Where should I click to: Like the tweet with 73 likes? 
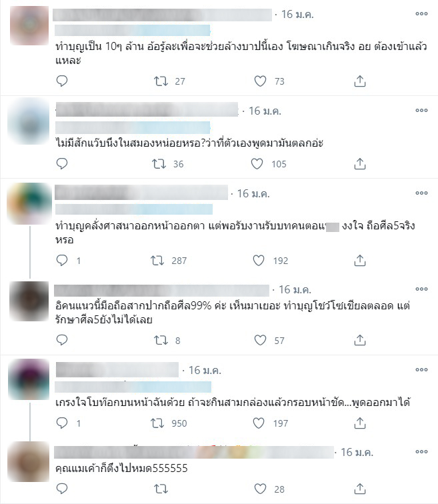(x=260, y=81)
